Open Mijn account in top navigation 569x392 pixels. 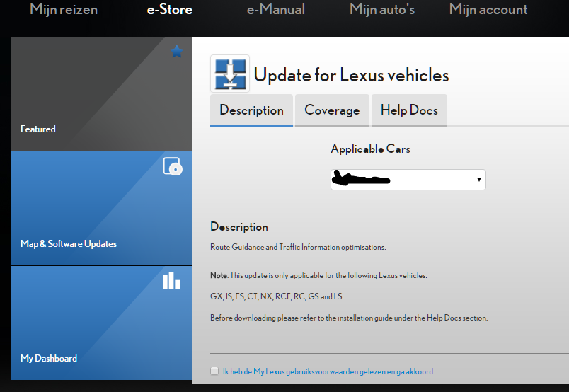(x=488, y=9)
